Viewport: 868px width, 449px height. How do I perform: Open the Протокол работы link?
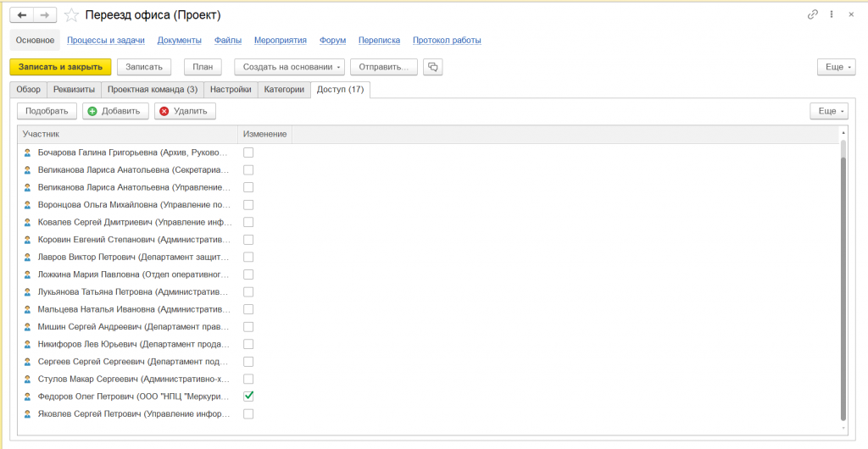[447, 41]
